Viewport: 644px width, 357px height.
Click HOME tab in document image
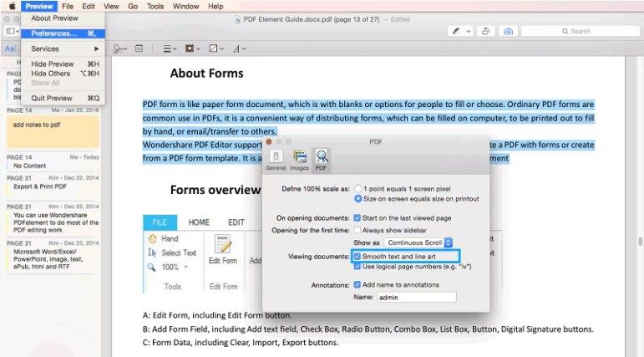click(x=199, y=222)
